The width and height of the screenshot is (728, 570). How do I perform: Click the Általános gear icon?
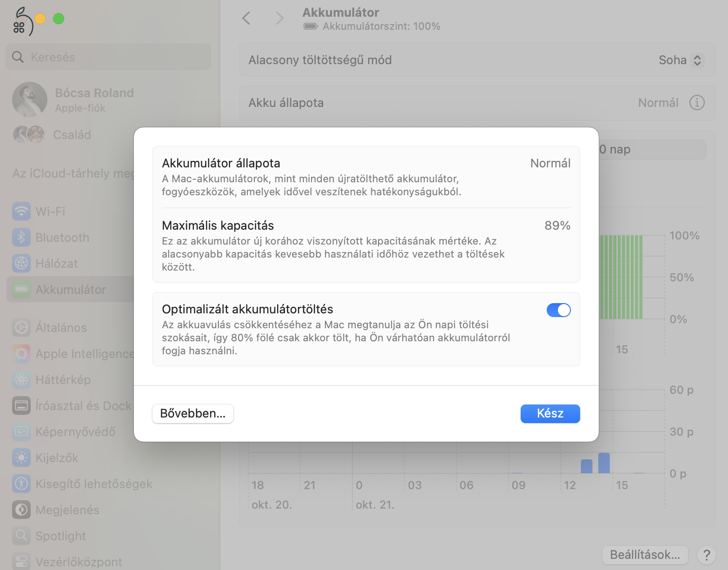click(x=21, y=327)
